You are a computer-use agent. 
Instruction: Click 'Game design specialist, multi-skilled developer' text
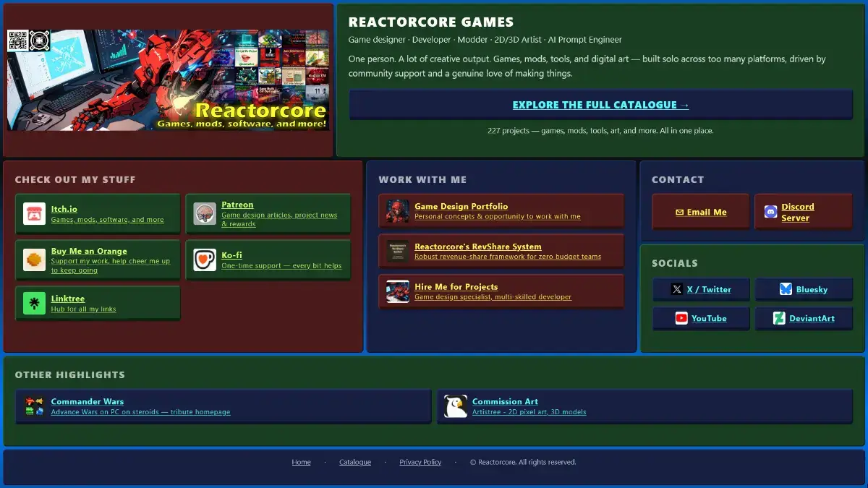(493, 297)
